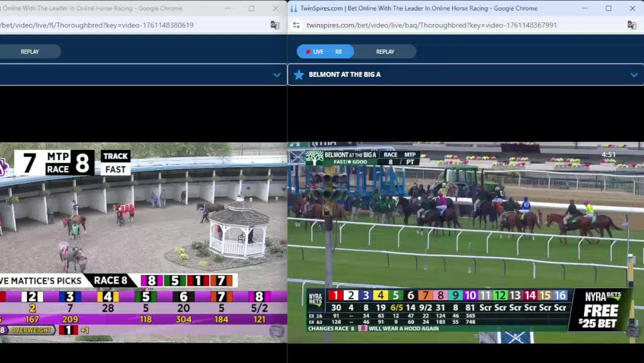Click the 6/5 odds value in right video
Viewport: 644px width, 363px height.
coord(397,308)
